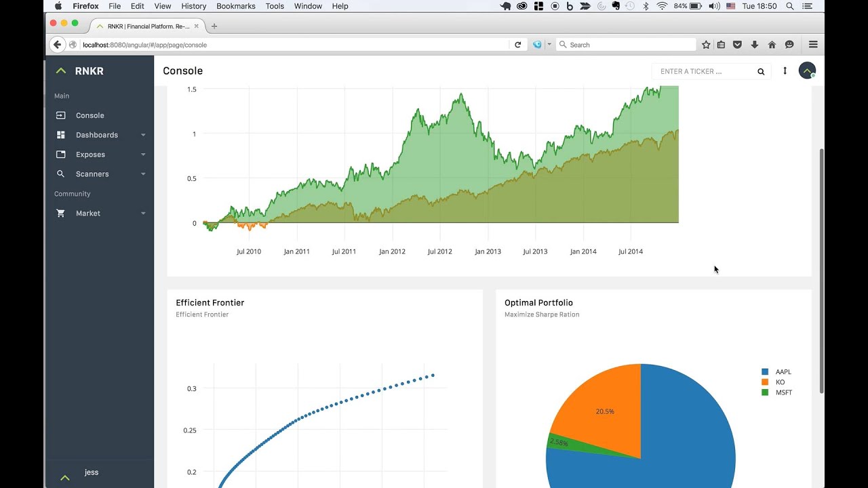The width and height of the screenshot is (868, 488).
Task: Click the Pocket icon in Firefox toolbar
Action: 738,45
